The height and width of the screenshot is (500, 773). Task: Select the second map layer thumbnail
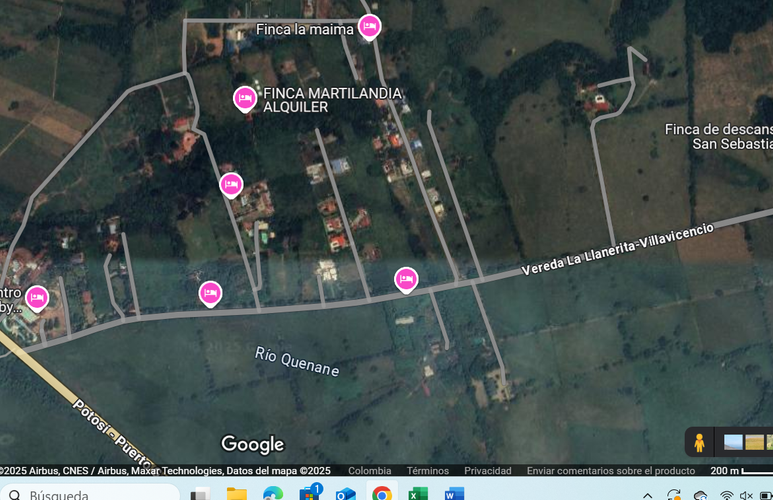[x=754, y=442]
